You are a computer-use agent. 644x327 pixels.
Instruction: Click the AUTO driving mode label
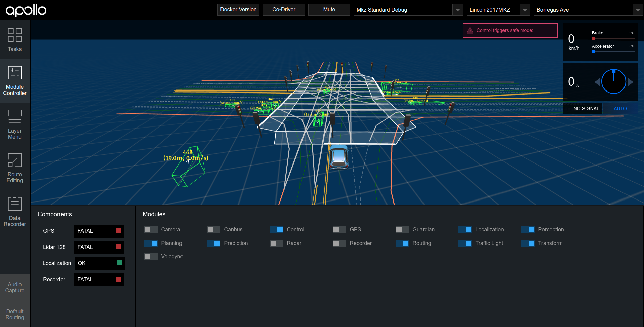(x=620, y=109)
